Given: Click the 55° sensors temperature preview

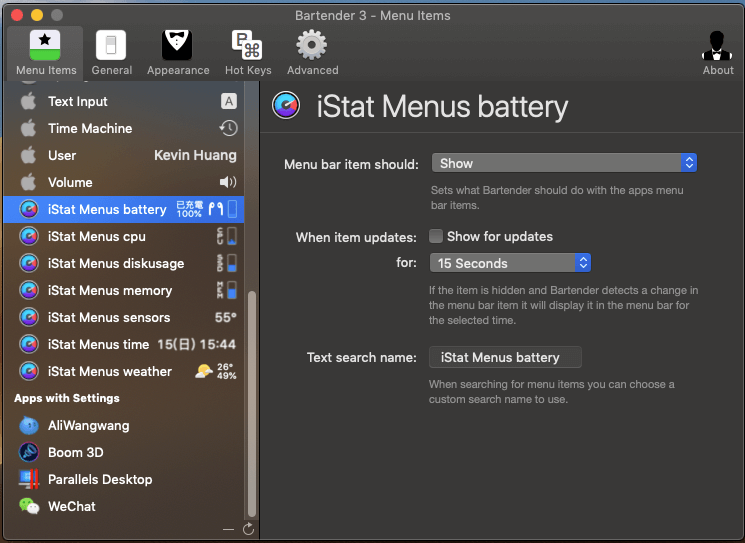Looking at the screenshot, I should pyautogui.click(x=226, y=317).
